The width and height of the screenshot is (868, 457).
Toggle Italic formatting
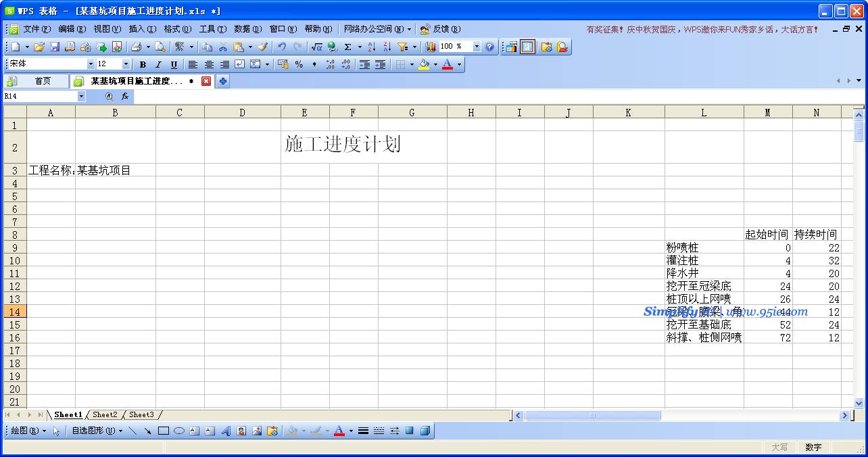coord(158,64)
